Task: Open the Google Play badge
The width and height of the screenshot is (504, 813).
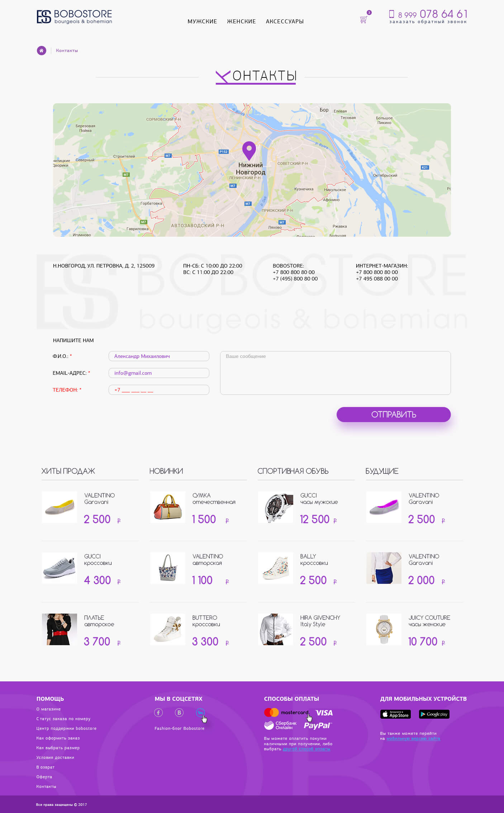Action: pos(434,714)
